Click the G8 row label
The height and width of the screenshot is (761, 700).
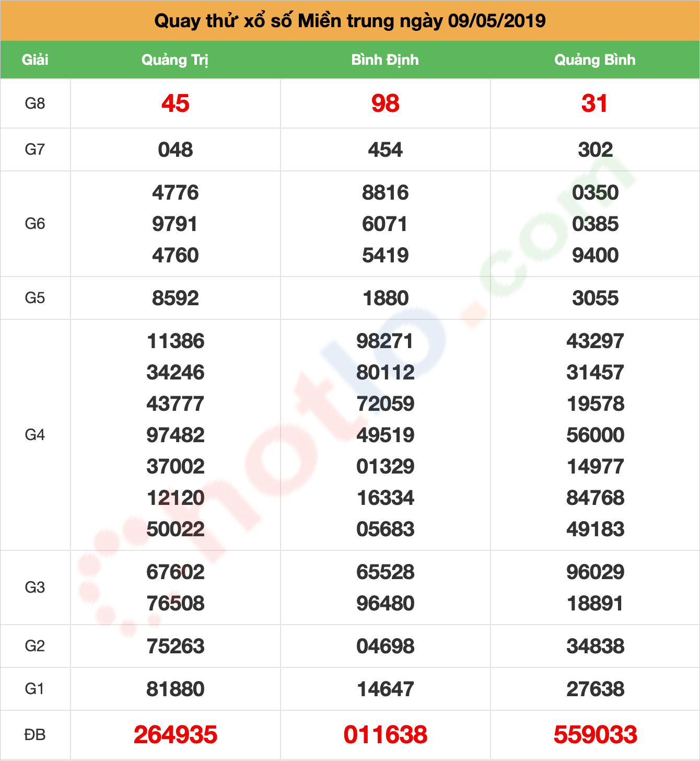pos(35,103)
